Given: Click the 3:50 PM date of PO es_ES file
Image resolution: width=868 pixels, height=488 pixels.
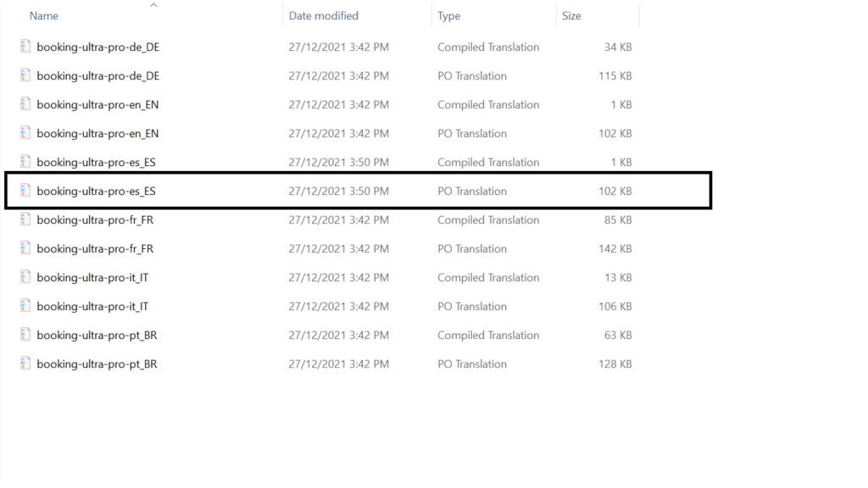Looking at the screenshot, I should (339, 191).
